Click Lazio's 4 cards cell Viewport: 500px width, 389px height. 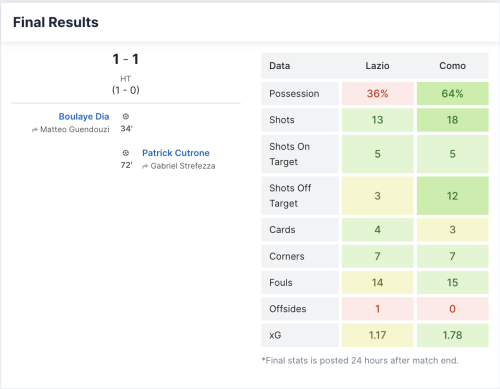tap(378, 230)
